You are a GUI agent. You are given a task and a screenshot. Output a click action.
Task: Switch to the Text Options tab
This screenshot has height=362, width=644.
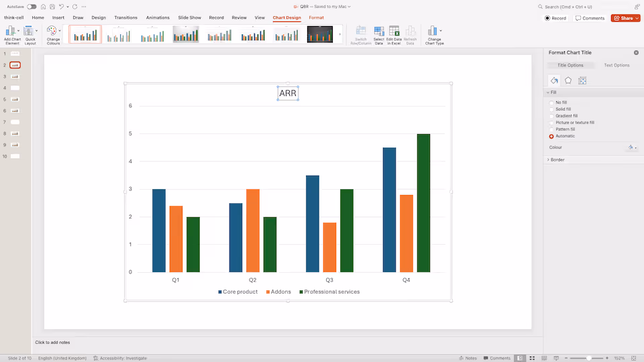click(x=616, y=65)
